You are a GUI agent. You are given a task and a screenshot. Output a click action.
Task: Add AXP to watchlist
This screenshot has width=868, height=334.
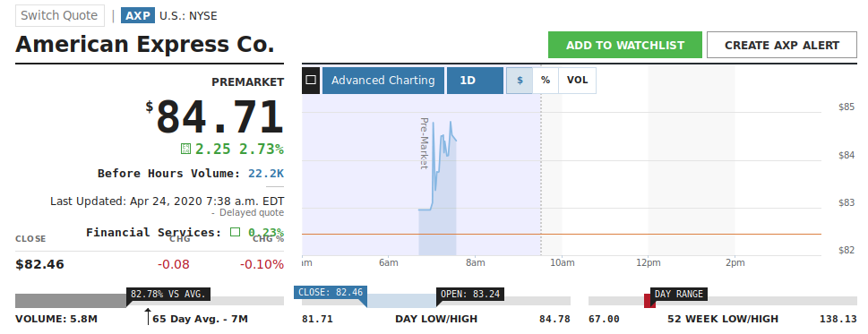[625, 45]
